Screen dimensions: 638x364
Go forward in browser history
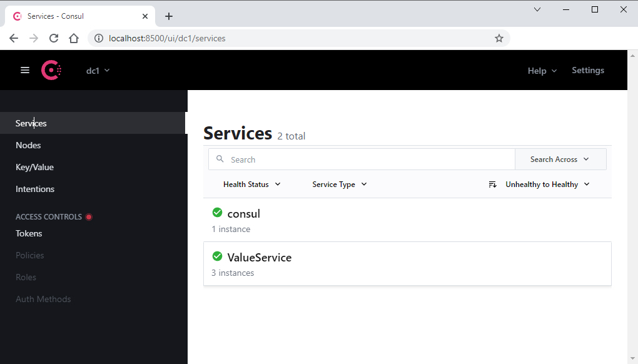tap(34, 38)
